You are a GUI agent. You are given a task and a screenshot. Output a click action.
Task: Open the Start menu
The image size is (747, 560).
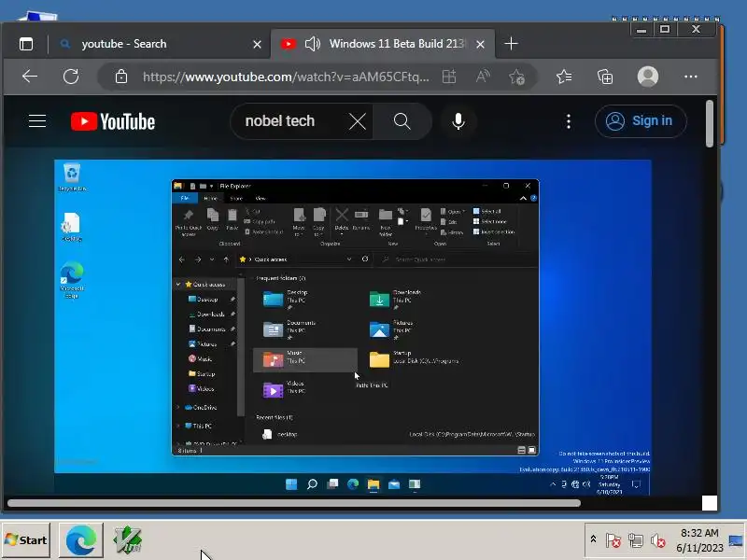26,540
